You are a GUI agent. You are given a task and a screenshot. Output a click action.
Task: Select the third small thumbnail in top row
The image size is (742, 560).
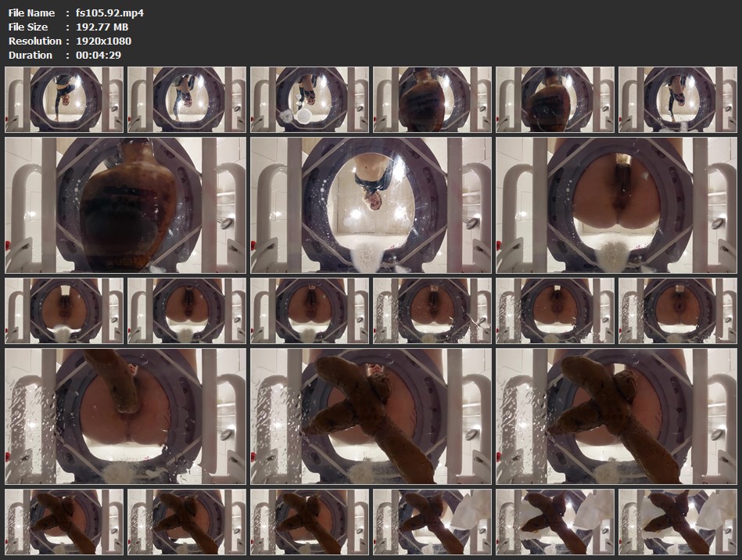(310, 99)
